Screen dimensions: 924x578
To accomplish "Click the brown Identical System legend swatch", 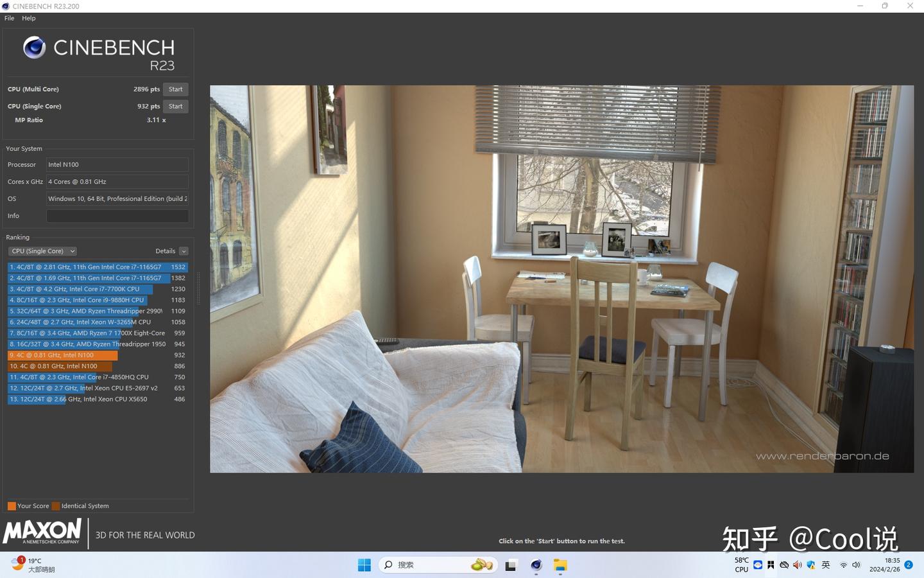I will click(56, 506).
